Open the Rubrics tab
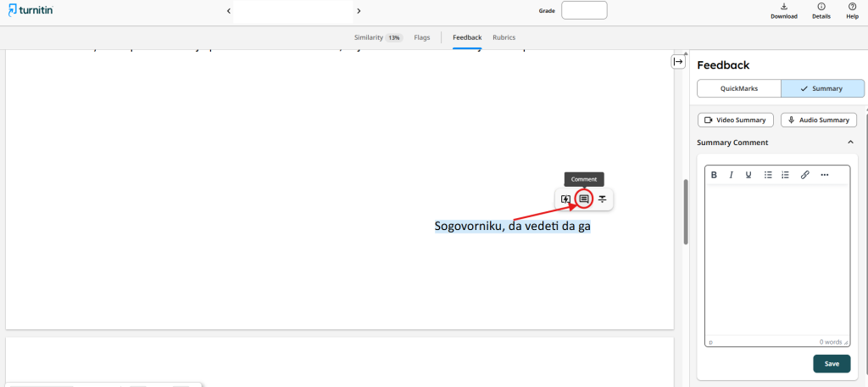Image resolution: width=868 pixels, height=387 pixels. (504, 37)
